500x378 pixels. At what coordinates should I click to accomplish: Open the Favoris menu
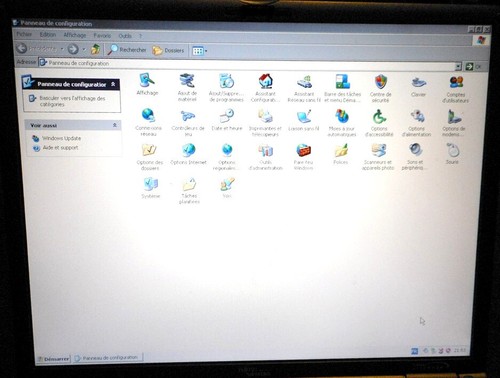[x=102, y=35]
